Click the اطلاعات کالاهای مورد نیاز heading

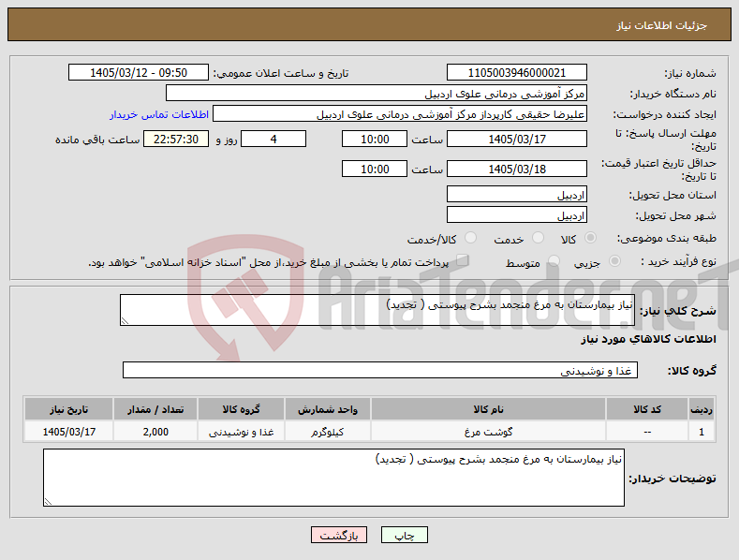(648, 339)
